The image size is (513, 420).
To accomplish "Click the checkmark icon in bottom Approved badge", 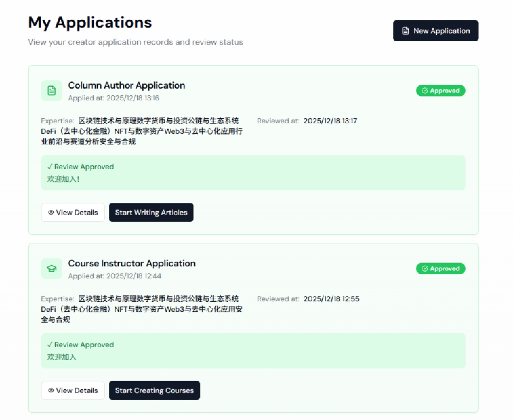I will [425, 268].
